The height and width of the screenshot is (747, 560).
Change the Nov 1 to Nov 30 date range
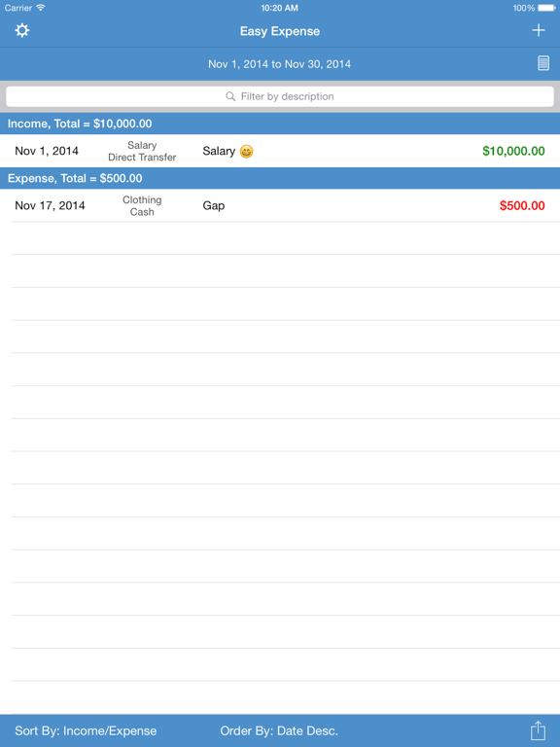pos(280,64)
